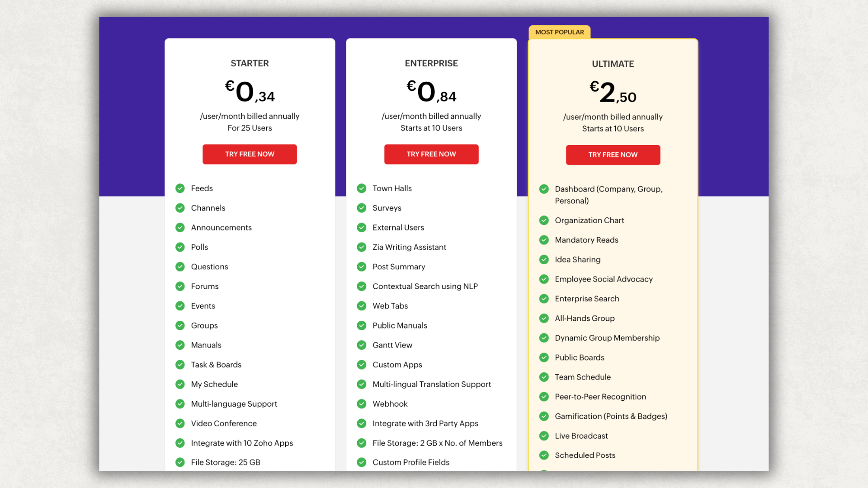Viewport: 868px width, 488px height.
Task: Click 'Multi-language Support' feature text
Action: [x=234, y=404]
